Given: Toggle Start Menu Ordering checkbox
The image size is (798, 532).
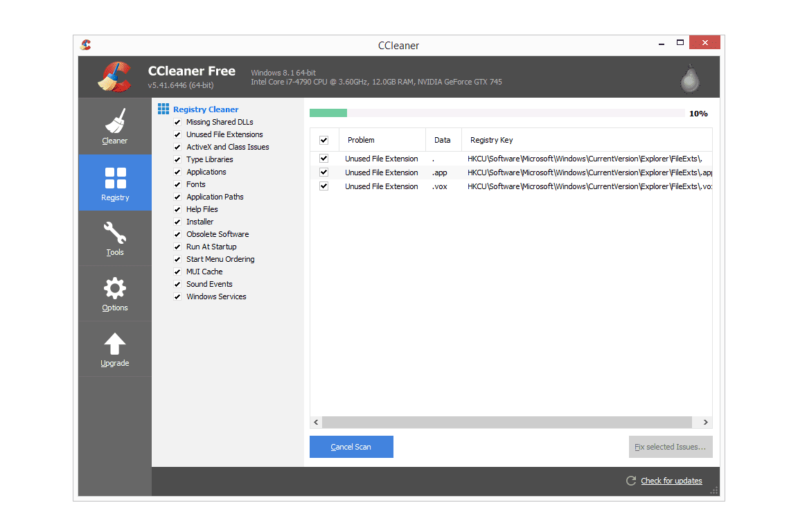Looking at the screenshot, I should pos(177,259).
